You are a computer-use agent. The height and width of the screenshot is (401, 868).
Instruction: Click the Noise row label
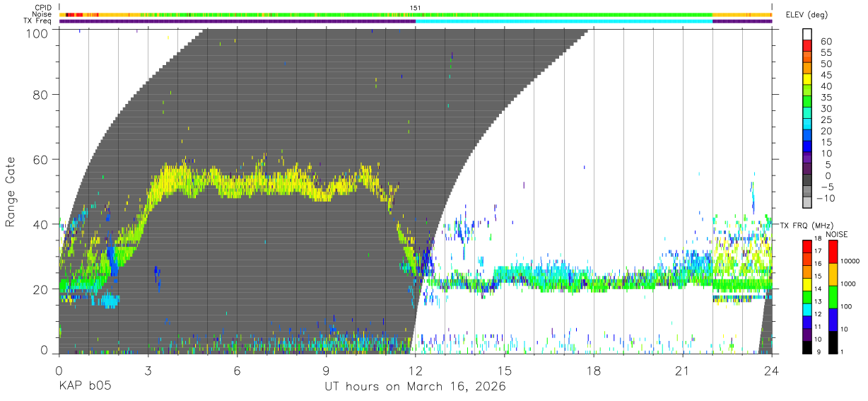(x=41, y=14)
